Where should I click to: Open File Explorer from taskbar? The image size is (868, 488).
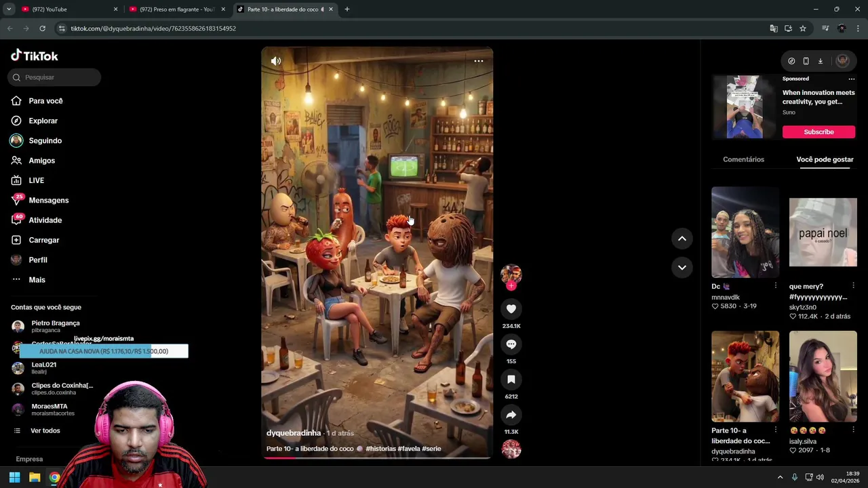pos(35,477)
